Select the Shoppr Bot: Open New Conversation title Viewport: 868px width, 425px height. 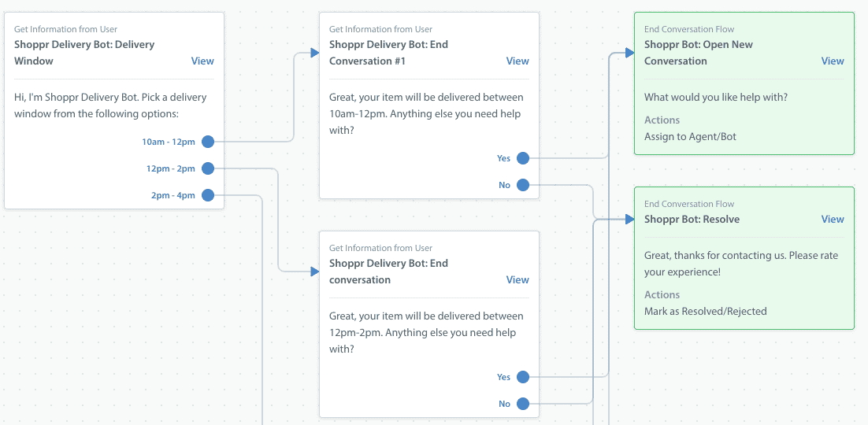click(698, 53)
